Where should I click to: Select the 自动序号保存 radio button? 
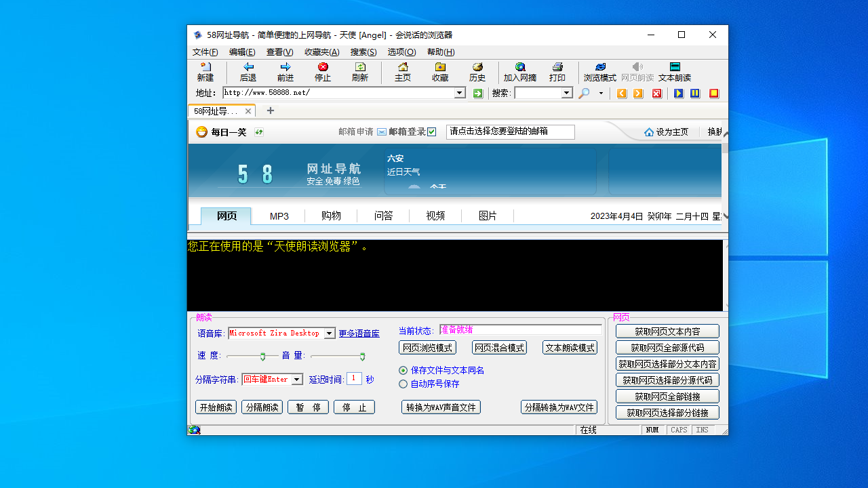403,384
